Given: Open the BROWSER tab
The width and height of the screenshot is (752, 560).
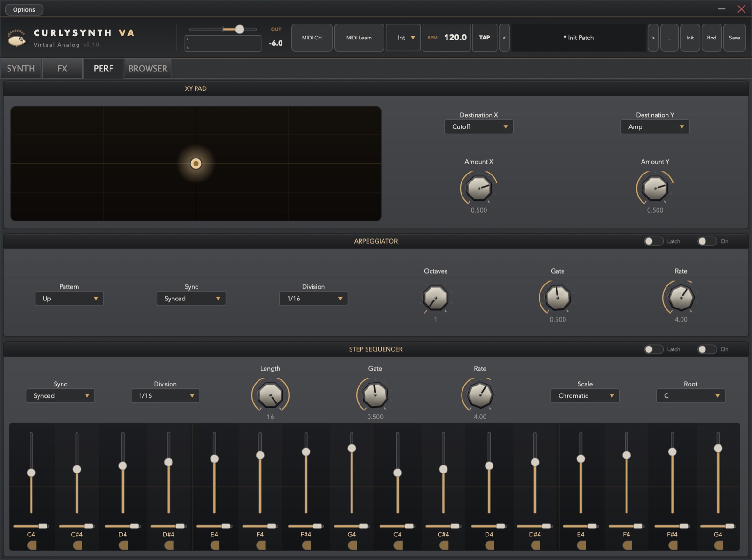Looking at the screenshot, I should [148, 69].
